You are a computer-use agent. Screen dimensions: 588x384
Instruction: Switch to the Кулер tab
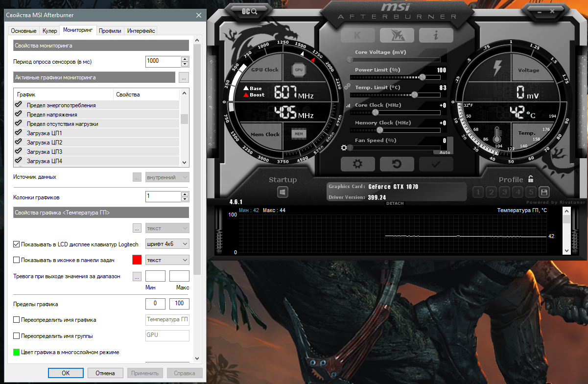click(49, 31)
